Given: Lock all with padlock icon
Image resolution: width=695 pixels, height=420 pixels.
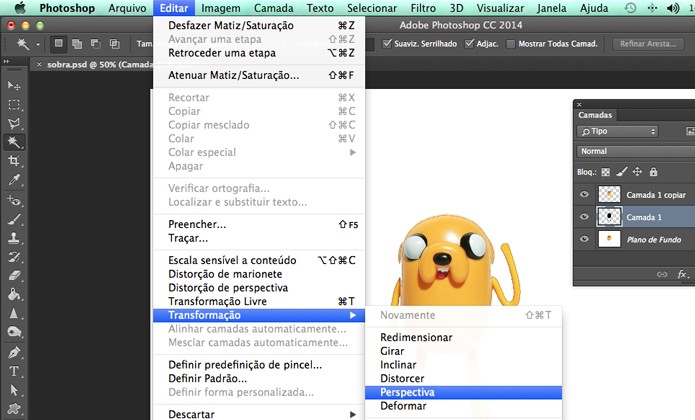Looking at the screenshot, I should [653, 172].
